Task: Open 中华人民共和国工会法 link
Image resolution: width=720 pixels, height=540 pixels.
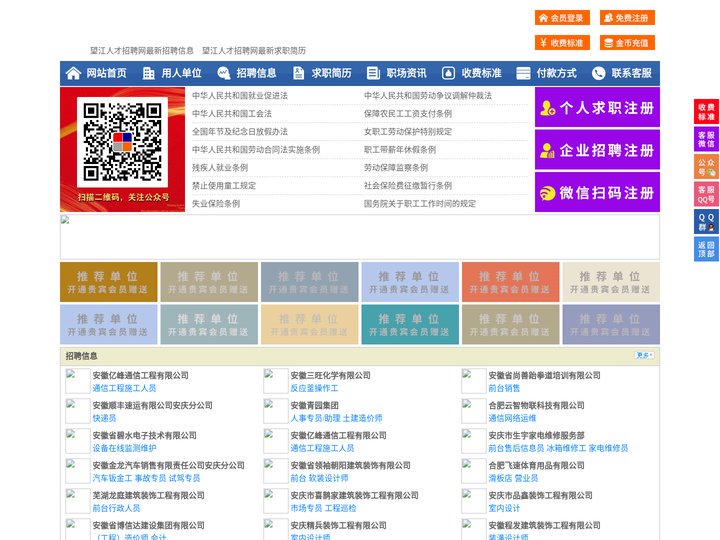Action: click(232, 113)
